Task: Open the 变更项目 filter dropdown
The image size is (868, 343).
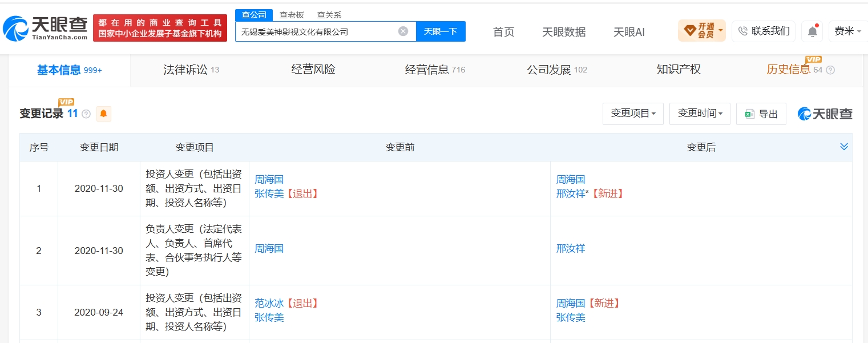Action: pos(633,114)
